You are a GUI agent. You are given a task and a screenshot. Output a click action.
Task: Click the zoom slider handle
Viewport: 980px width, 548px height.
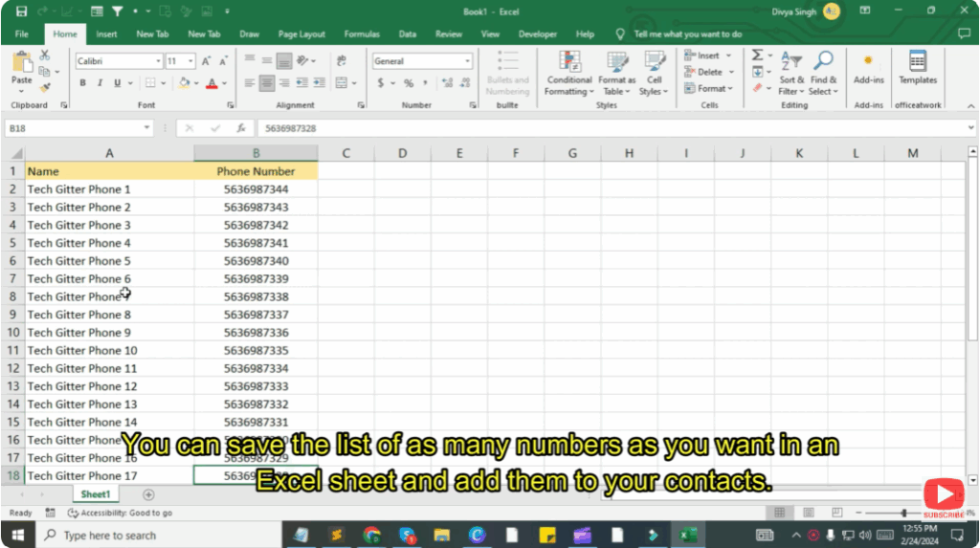tap(903, 513)
